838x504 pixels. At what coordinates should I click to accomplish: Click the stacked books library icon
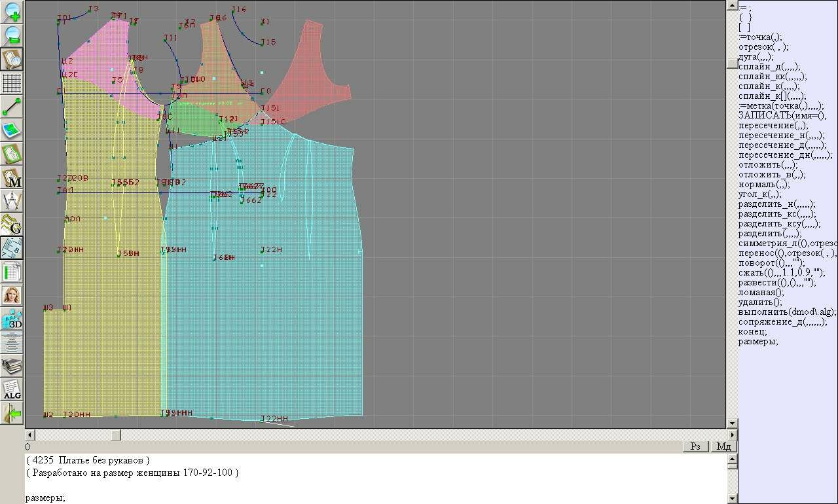tap(12, 366)
